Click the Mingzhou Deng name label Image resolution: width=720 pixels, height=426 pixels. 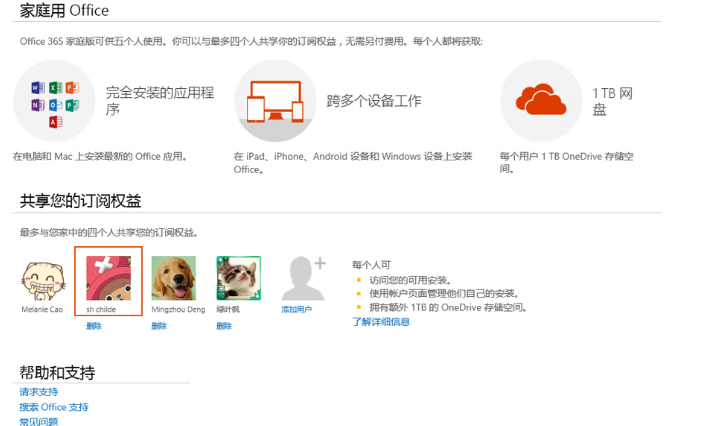click(178, 309)
